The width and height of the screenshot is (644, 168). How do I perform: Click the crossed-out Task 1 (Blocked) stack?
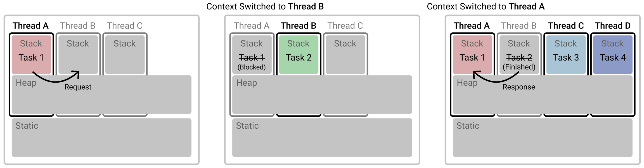point(252,54)
